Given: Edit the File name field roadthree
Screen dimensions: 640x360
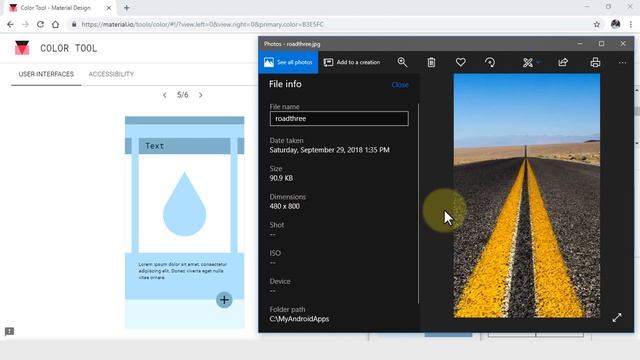Looking at the screenshot, I should 339,119.
